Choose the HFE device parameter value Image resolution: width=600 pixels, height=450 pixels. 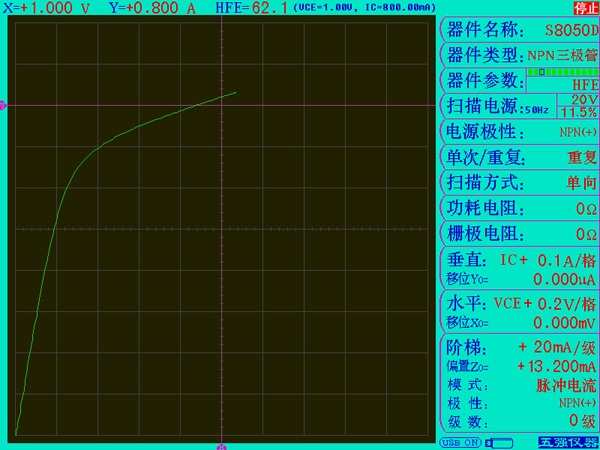584,86
